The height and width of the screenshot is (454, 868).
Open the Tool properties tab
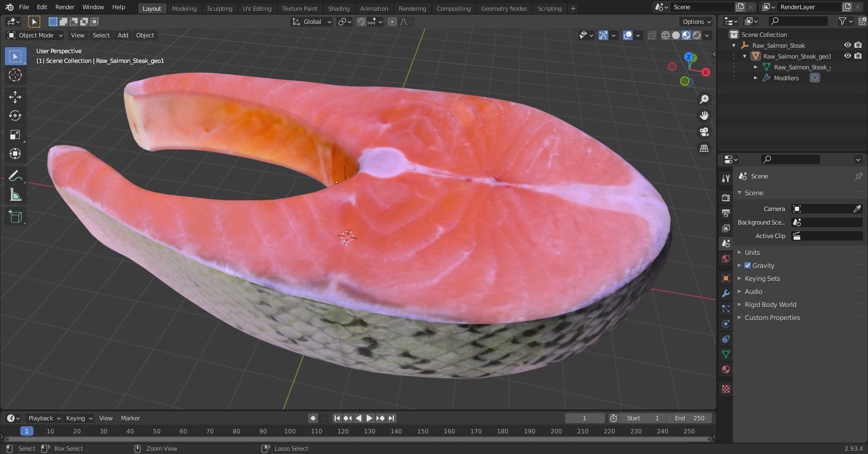pos(726,178)
